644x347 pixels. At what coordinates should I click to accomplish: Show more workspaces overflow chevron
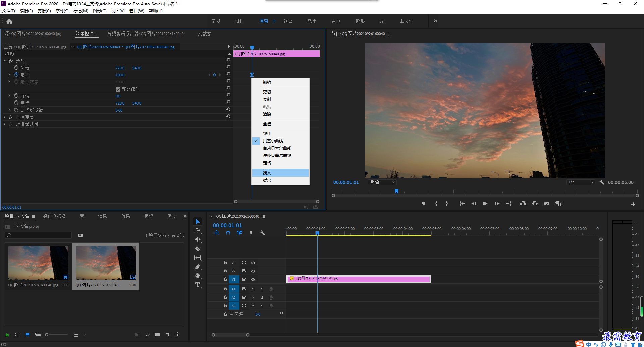(435, 21)
